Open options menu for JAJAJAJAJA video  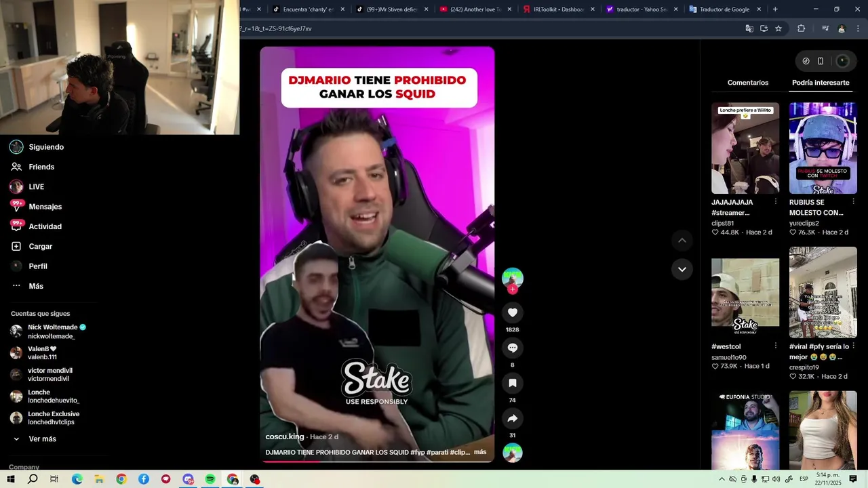coord(776,202)
